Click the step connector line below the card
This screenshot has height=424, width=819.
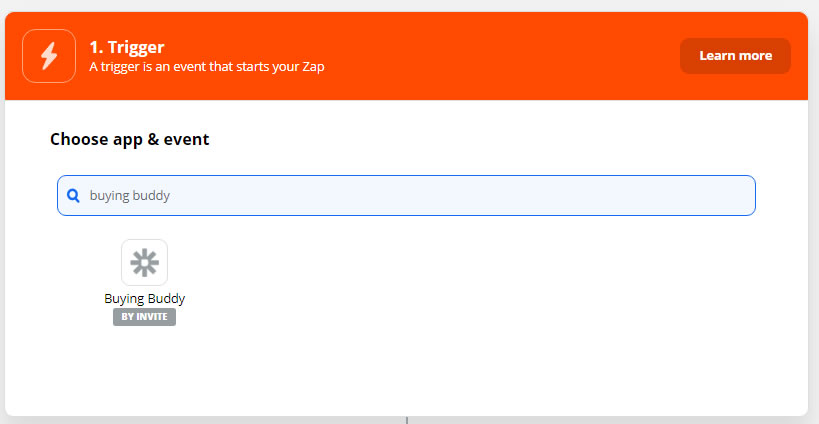click(x=407, y=420)
